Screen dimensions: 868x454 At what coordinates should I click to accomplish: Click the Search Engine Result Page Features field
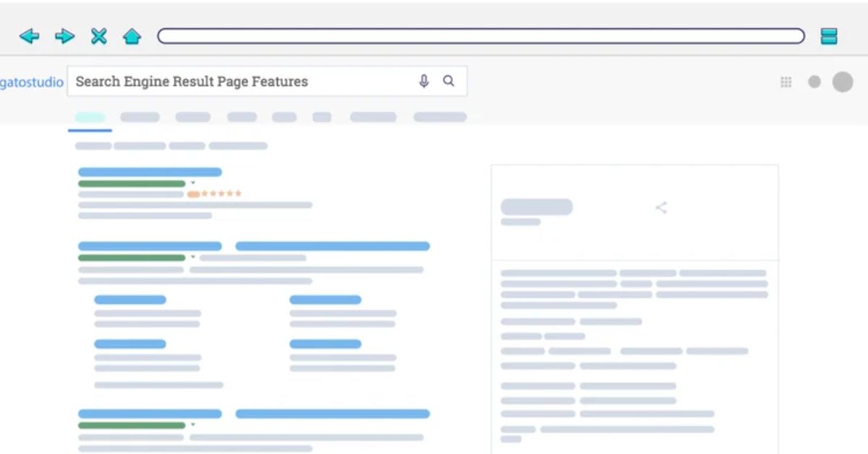(x=239, y=82)
